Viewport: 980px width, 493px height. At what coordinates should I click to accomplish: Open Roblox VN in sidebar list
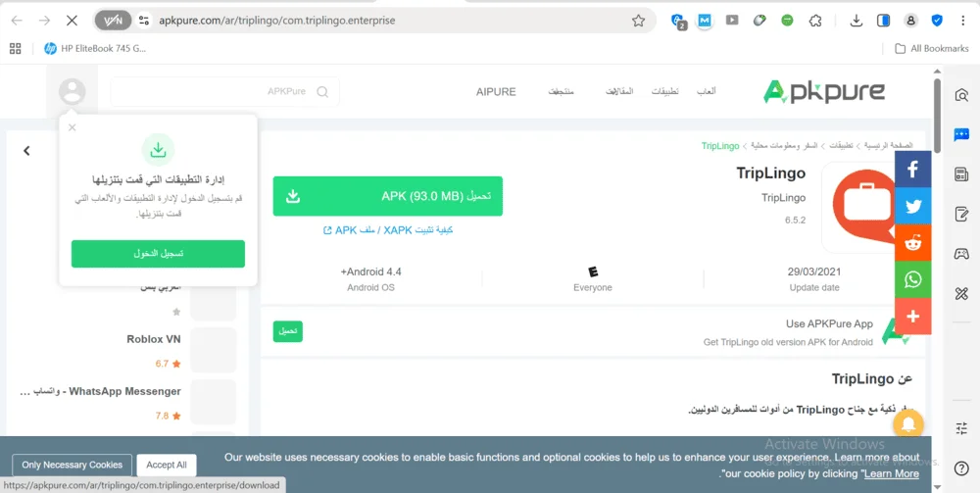click(x=154, y=339)
